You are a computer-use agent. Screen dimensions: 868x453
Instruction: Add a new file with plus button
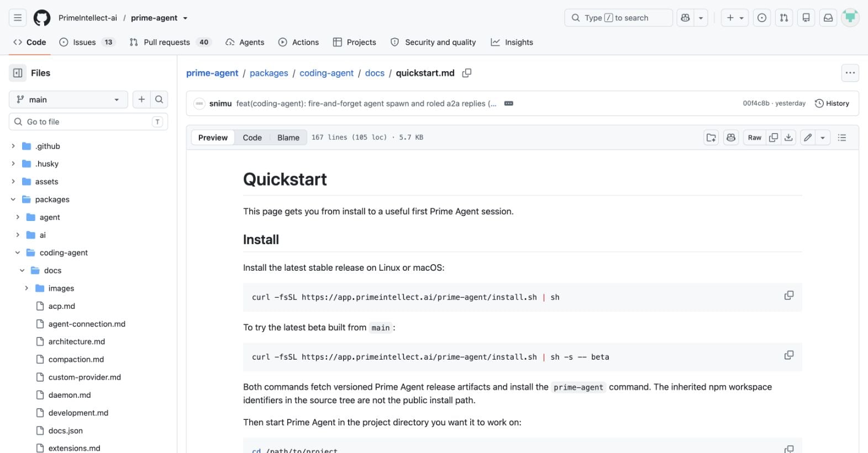(x=141, y=99)
